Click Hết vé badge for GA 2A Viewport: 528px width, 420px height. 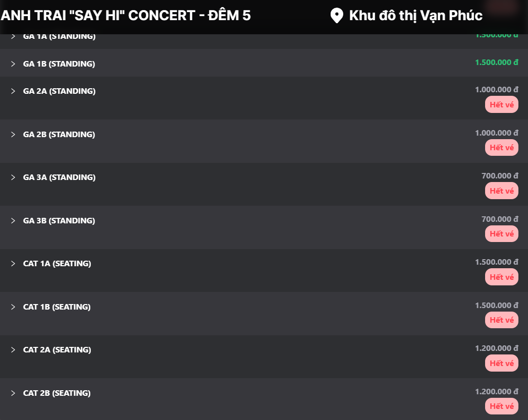tap(501, 105)
